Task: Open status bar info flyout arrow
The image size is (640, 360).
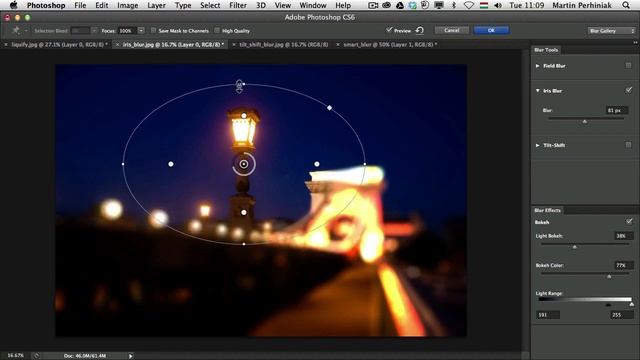Action: click(131, 356)
